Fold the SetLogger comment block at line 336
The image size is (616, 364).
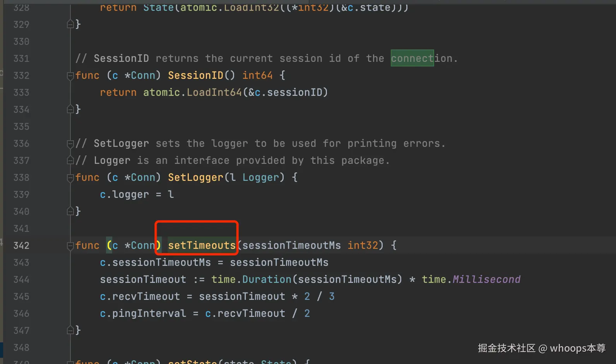pos(70,144)
